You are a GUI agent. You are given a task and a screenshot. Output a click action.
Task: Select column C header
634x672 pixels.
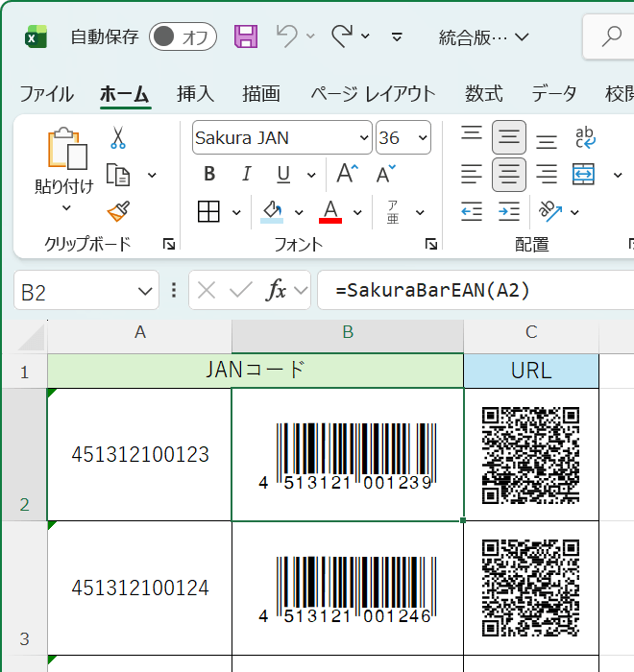point(531,332)
